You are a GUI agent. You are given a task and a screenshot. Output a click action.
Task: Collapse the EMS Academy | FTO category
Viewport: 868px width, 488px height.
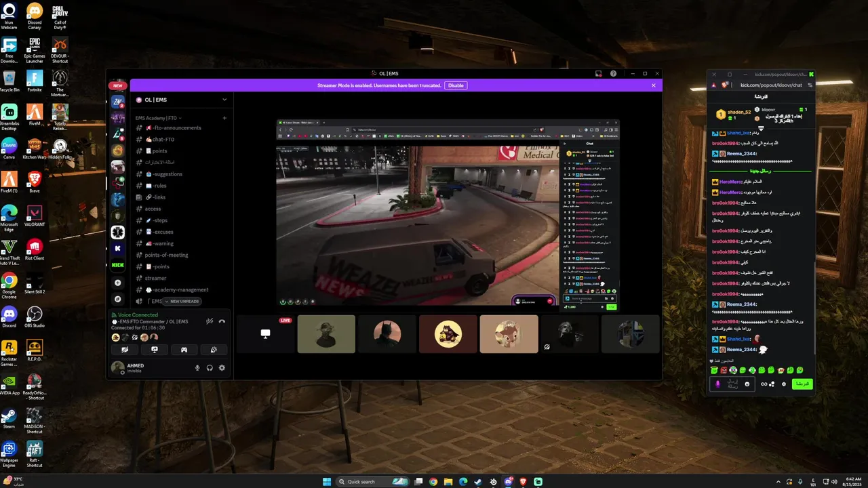(x=157, y=118)
